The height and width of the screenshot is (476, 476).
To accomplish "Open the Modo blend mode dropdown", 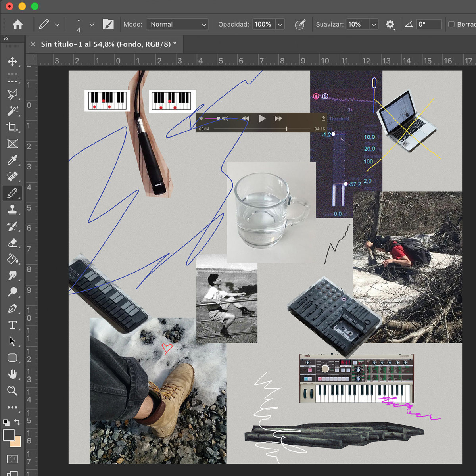I will [177, 24].
